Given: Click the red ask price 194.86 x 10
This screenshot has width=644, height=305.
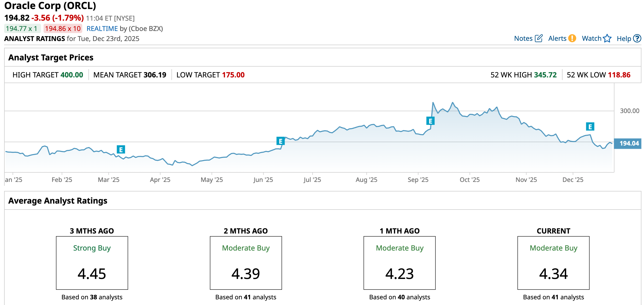Looking at the screenshot, I should click(63, 29).
